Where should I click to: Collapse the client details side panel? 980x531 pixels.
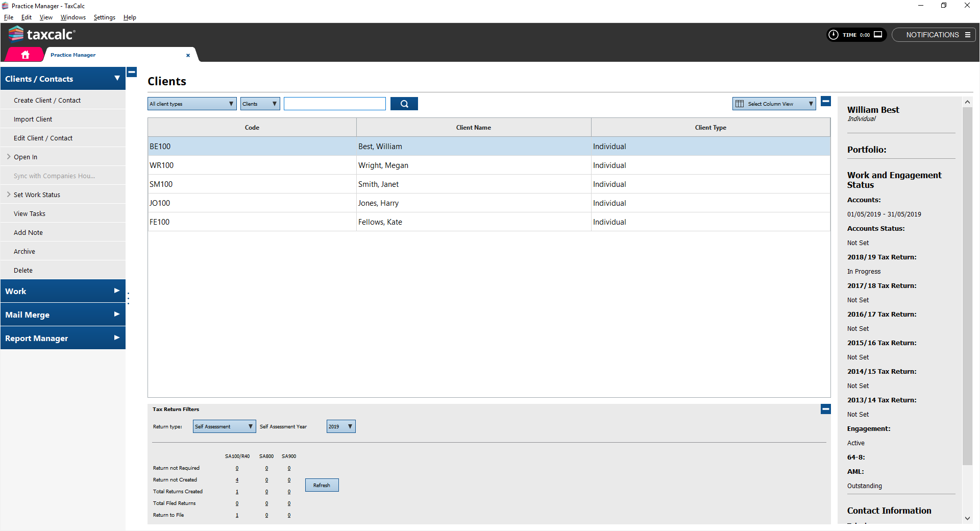[x=825, y=102]
